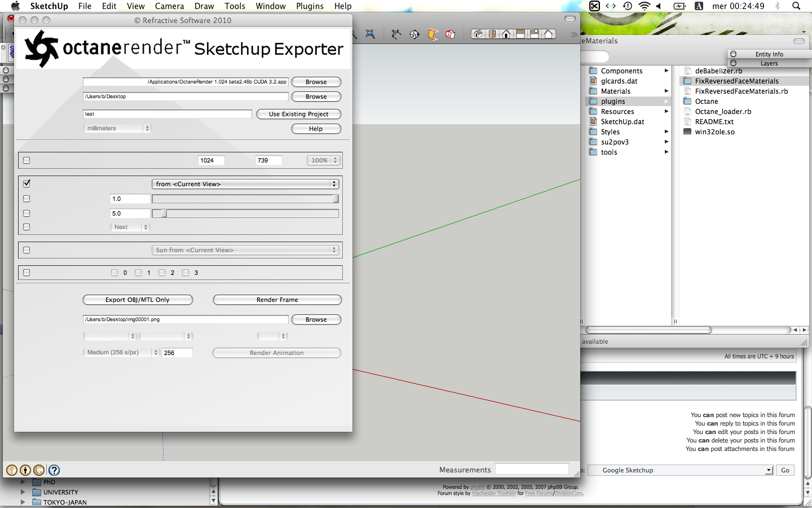Open the Next dropdown
The image size is (812, 508).
[130, 227]
